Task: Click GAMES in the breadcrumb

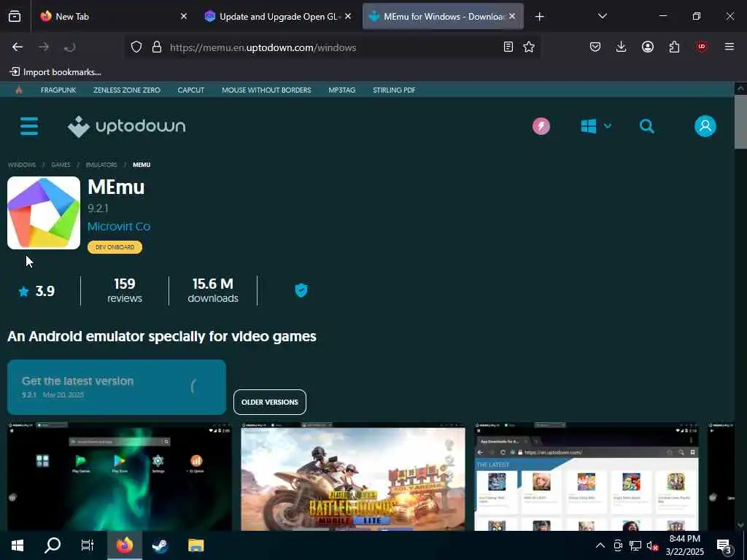Action: tap(61, 165)
